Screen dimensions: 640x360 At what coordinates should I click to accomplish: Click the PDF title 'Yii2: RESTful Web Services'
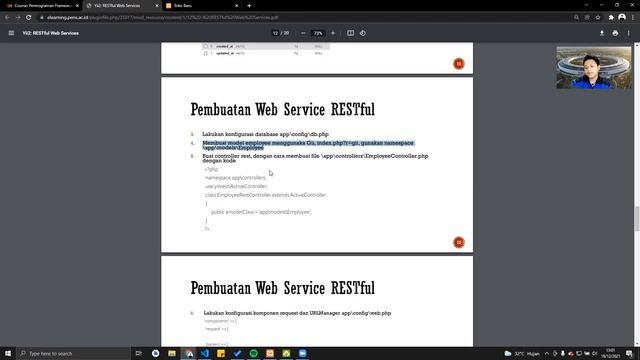coord(51,33)
